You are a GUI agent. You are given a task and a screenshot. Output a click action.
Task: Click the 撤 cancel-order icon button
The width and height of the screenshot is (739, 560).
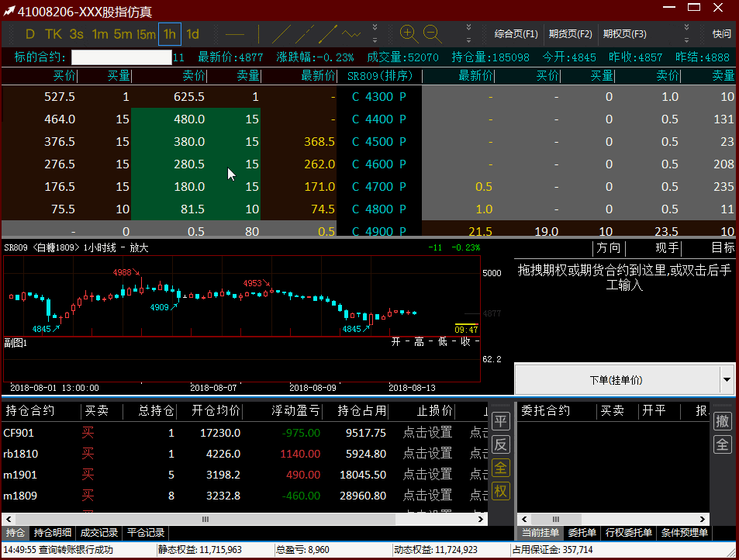[723, 421]
